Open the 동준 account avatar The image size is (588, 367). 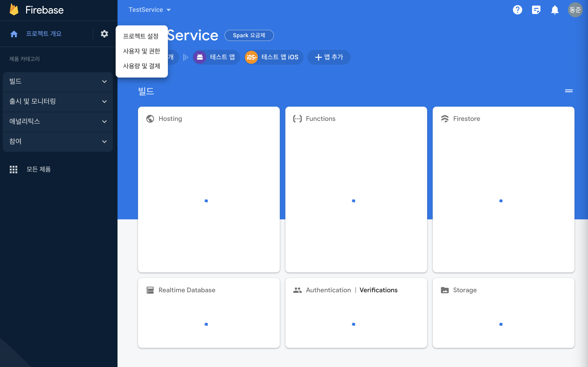click(x=575, y=10)
